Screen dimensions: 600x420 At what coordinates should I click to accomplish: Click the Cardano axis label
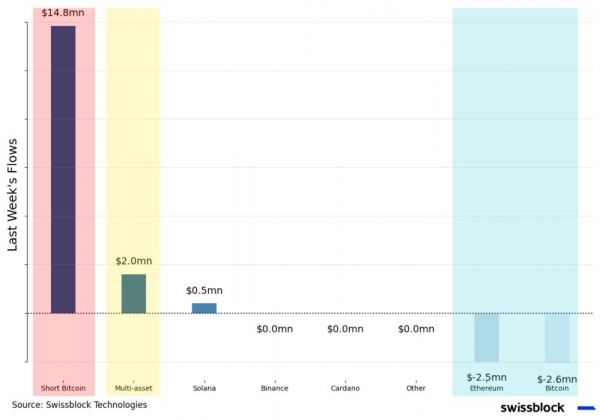click(x=345, y=388)
